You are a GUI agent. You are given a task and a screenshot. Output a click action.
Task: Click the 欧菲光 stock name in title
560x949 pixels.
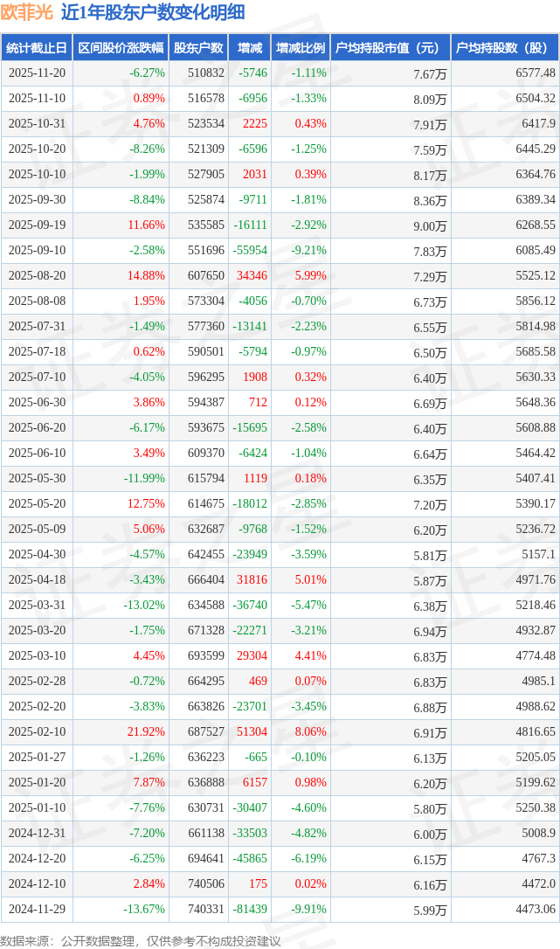click(x=27, y=12)
